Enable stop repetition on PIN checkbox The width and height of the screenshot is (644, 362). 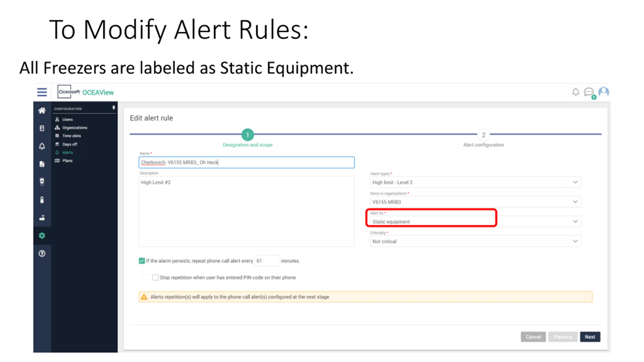[x=155, y=277]
